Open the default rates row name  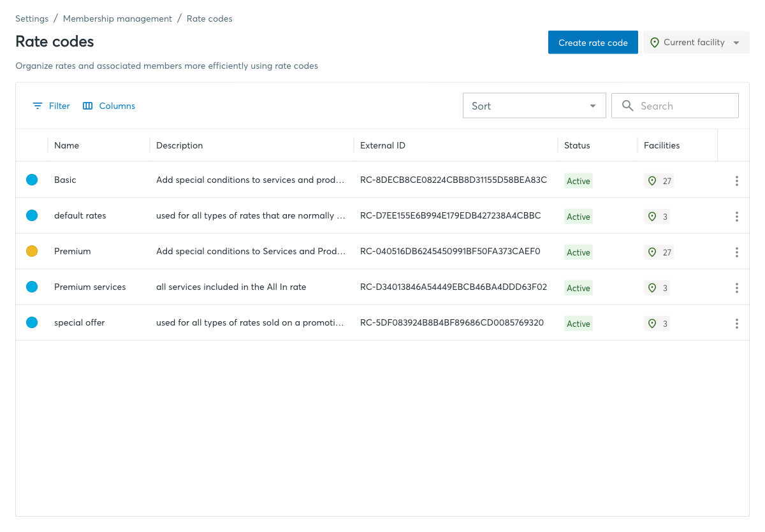[x=80, y=215]
